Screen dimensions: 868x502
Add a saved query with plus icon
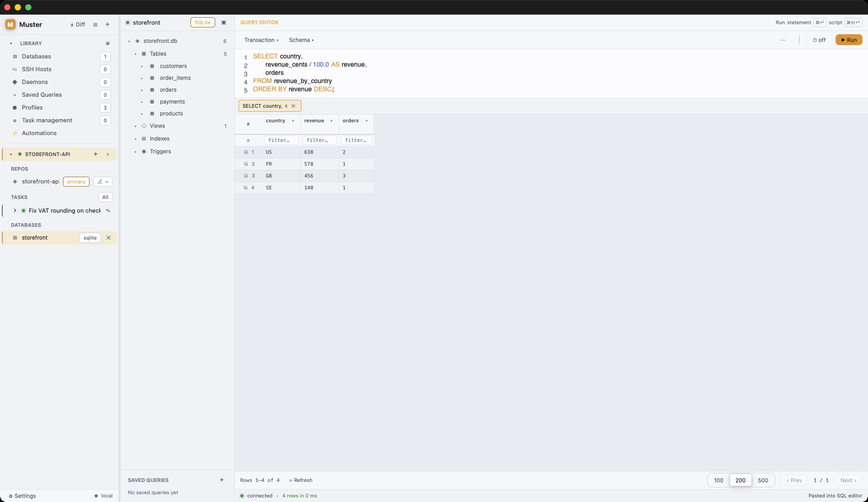coord(221,480)
